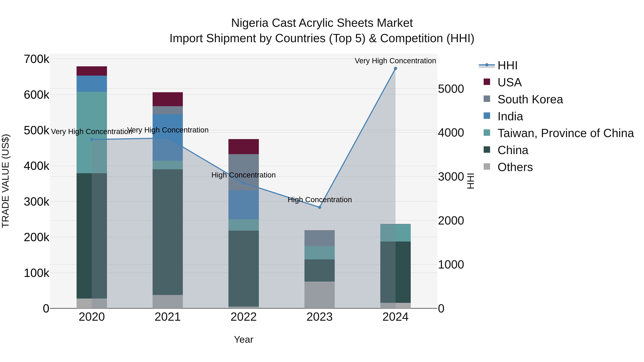
Task: Click the India segment of the 2020 bar
Action: point(92,84)
